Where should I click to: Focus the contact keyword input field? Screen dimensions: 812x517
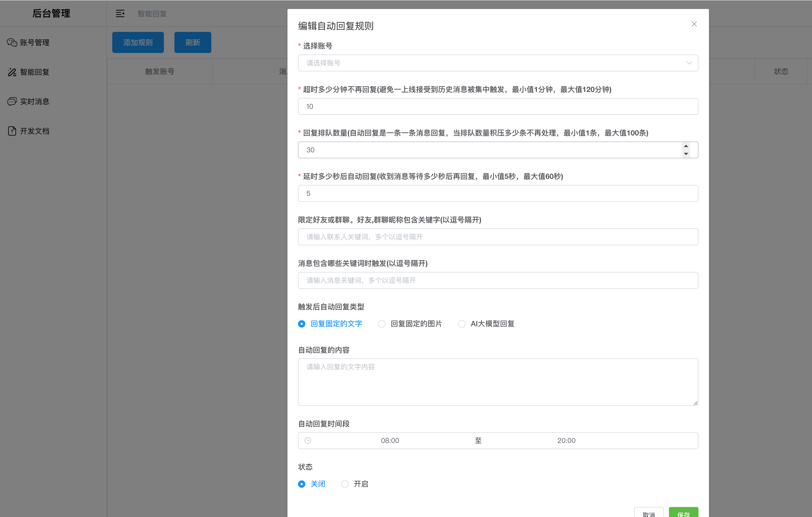pos(498,237)
